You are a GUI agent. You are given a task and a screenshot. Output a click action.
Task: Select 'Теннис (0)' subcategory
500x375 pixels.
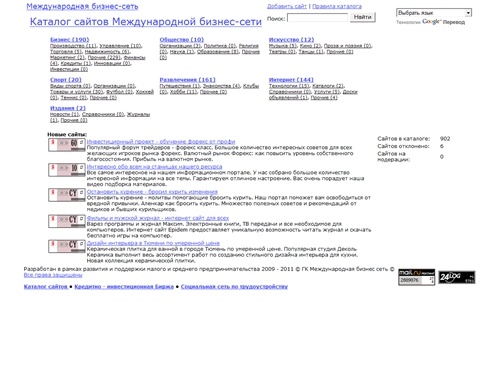(x=74, y=98)
